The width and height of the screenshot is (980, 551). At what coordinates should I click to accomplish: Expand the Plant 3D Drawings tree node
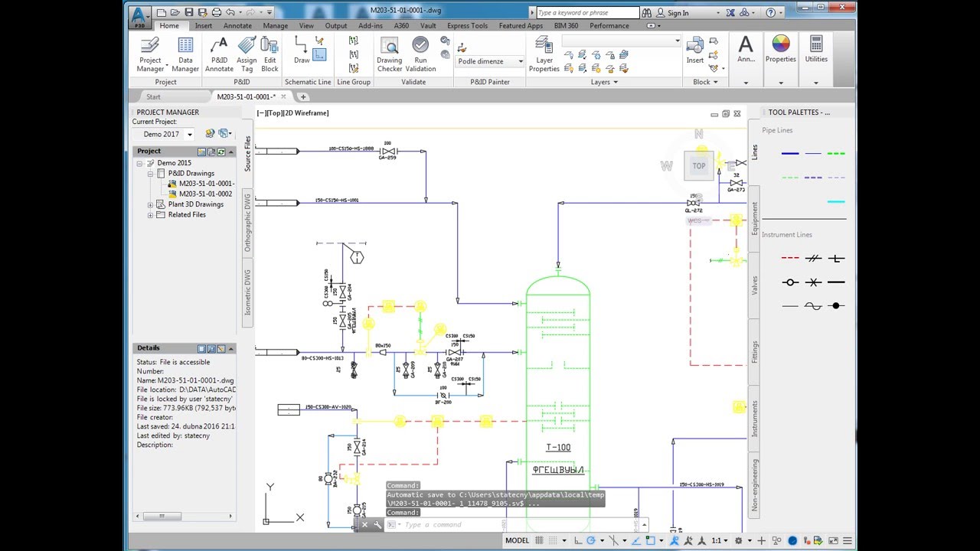coord(150,204)
